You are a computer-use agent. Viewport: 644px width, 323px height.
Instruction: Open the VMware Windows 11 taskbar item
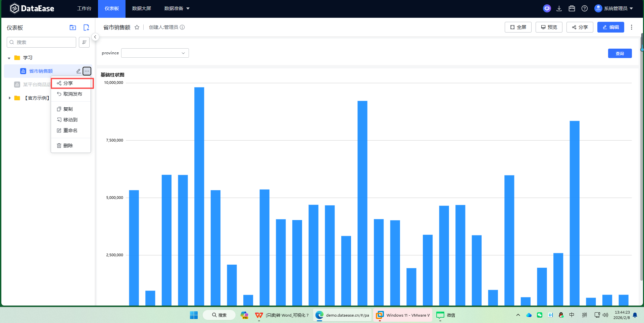coord(403,315)
